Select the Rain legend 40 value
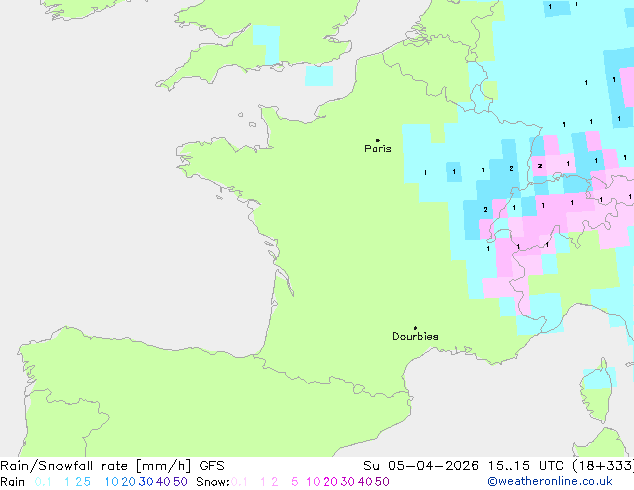This screenshot has height=490, width=634. tap(163, 482)
